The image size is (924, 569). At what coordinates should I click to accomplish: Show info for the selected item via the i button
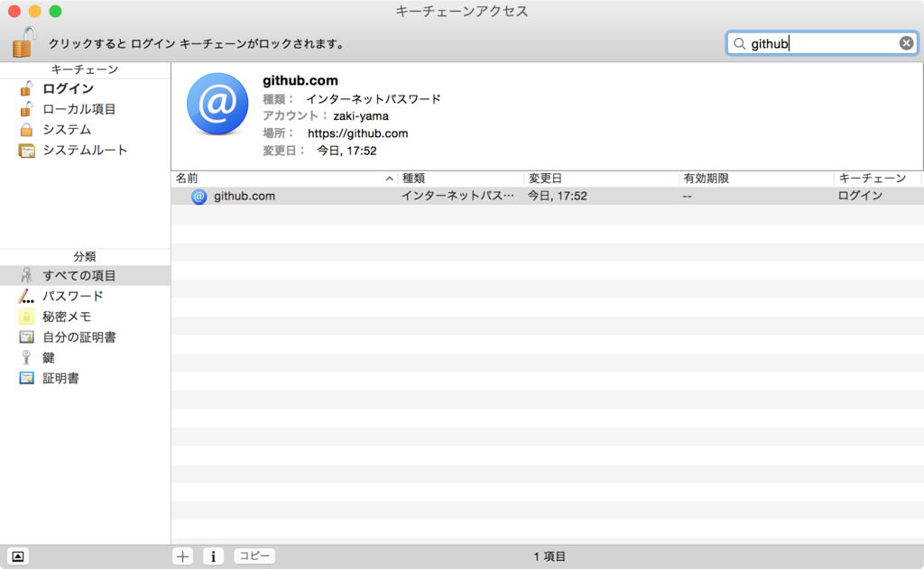coord(213,555)
